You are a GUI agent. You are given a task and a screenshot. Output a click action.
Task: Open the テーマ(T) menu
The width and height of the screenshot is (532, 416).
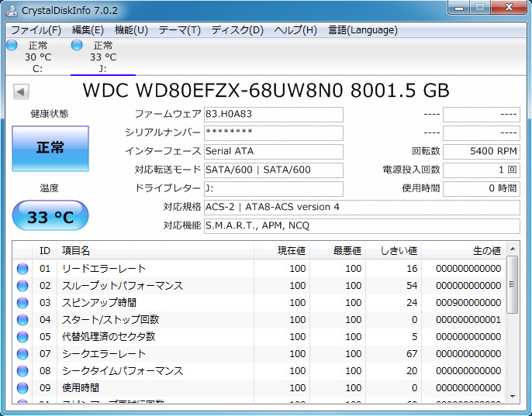click(180, 30)
